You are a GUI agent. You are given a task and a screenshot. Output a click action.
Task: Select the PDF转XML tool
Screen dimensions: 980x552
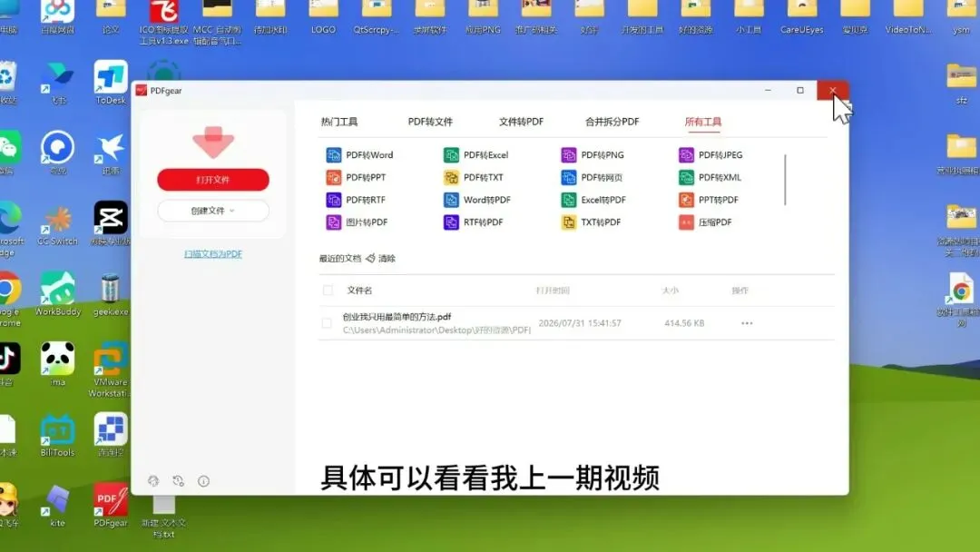point(710,178)
